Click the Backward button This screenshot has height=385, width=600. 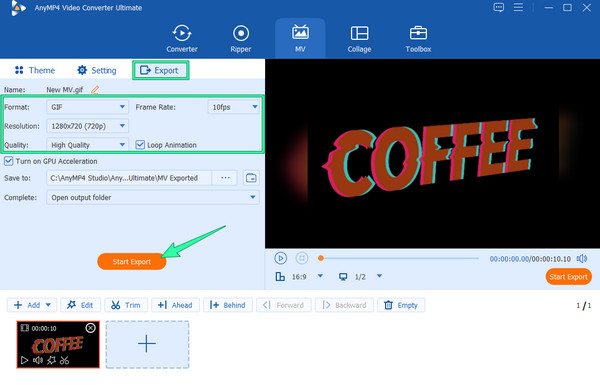tap(344, 305)
